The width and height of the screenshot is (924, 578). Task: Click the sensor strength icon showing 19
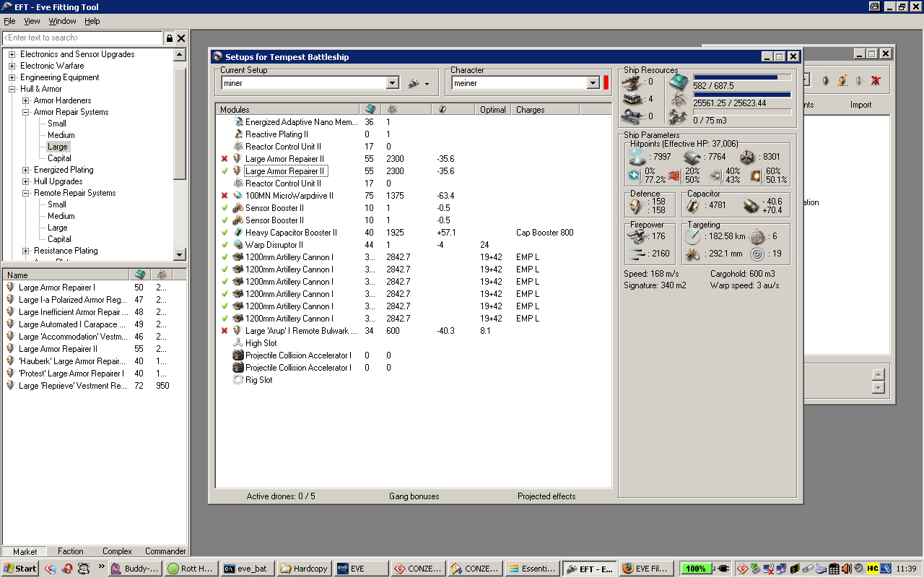[757, 254]
